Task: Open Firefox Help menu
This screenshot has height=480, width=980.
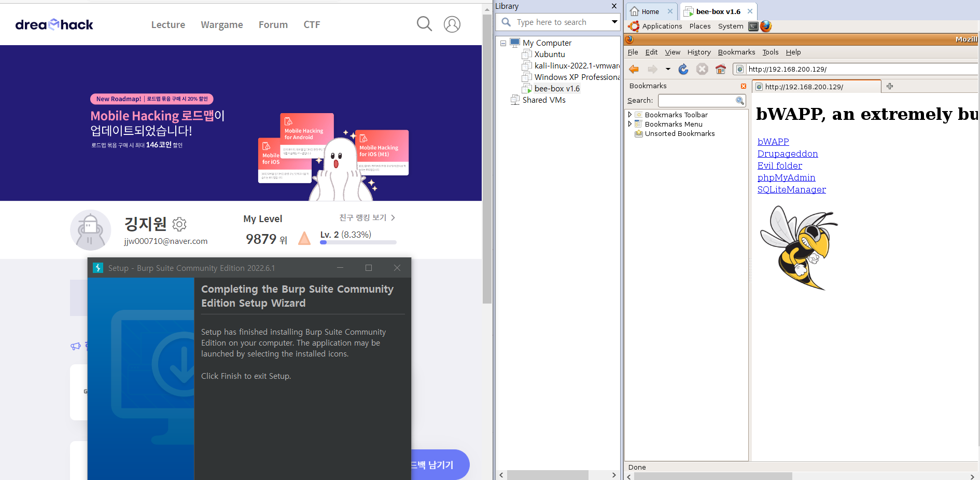Action: coord(793,52)
